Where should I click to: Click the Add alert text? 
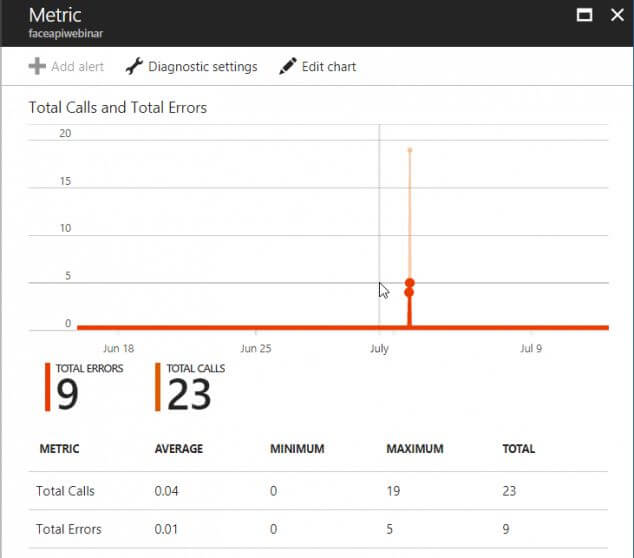pyautogui.click(x=79, y=67)
